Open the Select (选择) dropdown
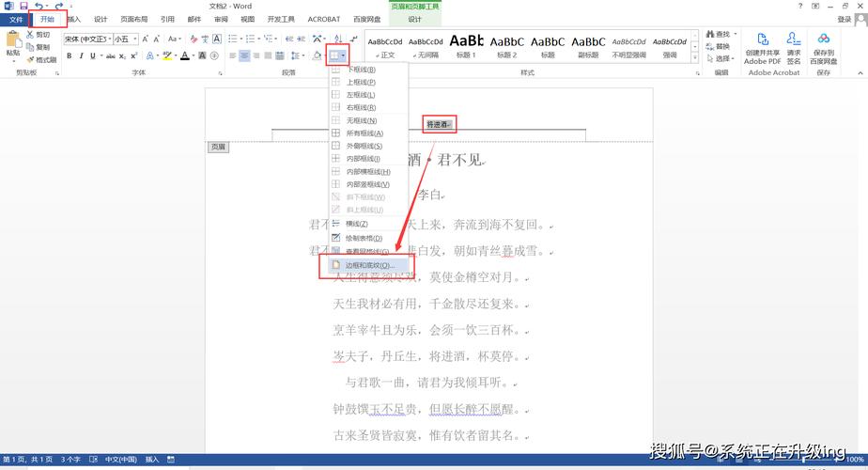Screen dimensions: 868x470 721,58
